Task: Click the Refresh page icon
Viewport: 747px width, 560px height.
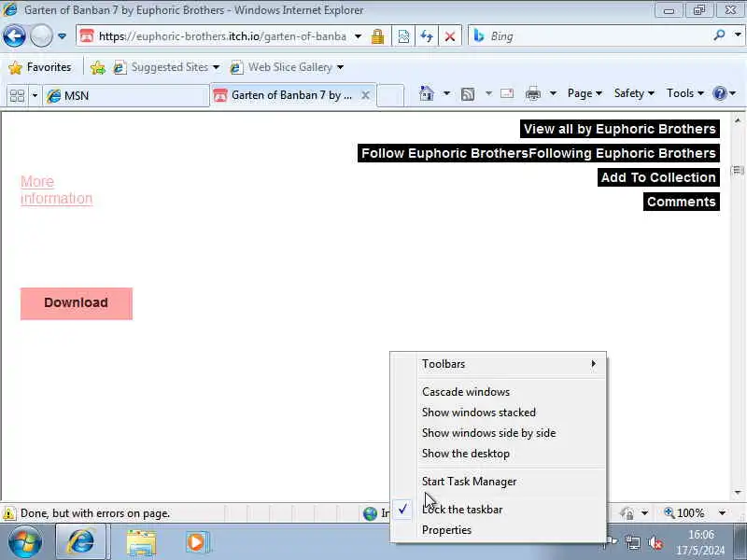Action: [x=427, y=36]
